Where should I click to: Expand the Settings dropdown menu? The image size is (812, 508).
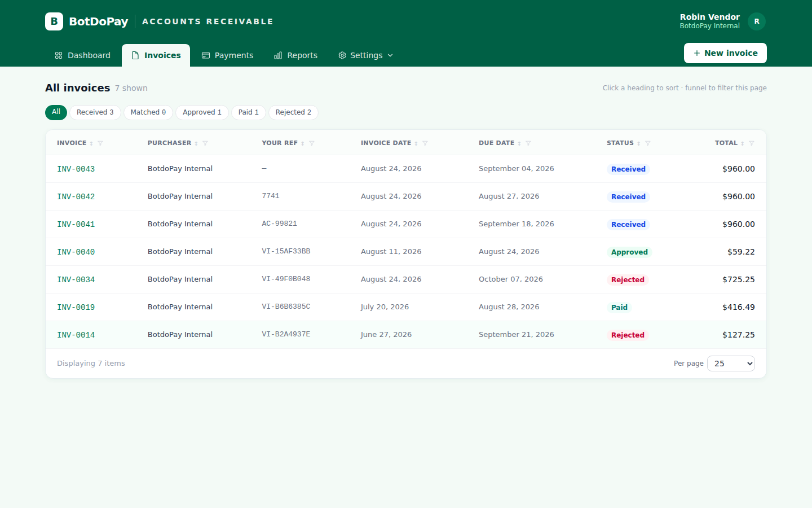[x=365, y=55]
